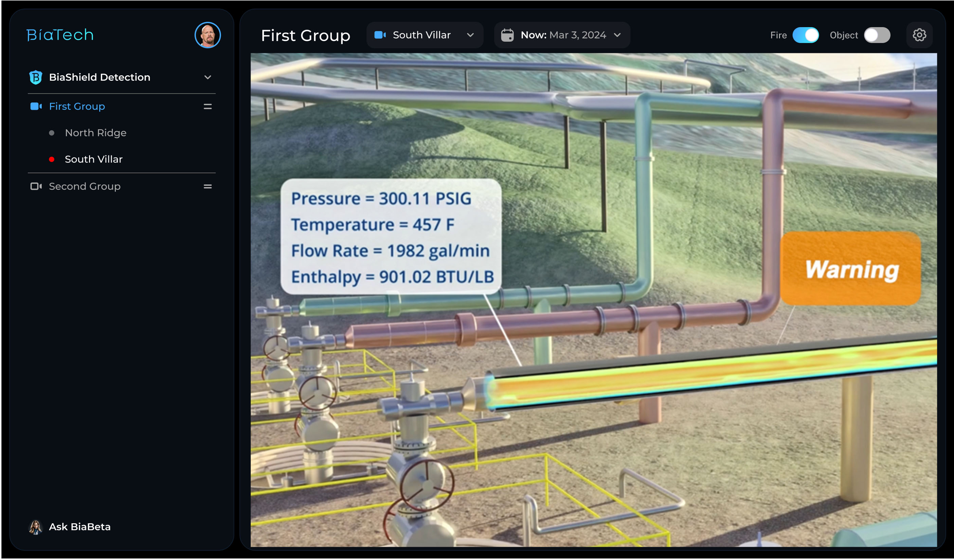954x560 pixels.
Task: Enable the Object detection toggle
Action: pos(877,35)
